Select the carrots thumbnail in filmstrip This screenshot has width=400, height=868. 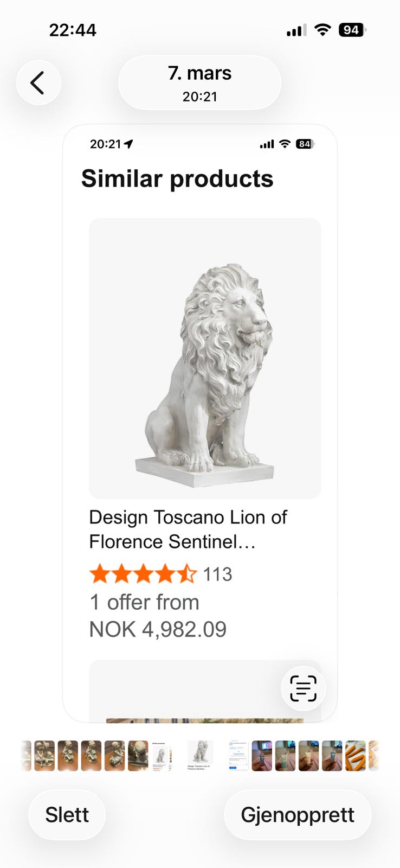click(356, 755)
